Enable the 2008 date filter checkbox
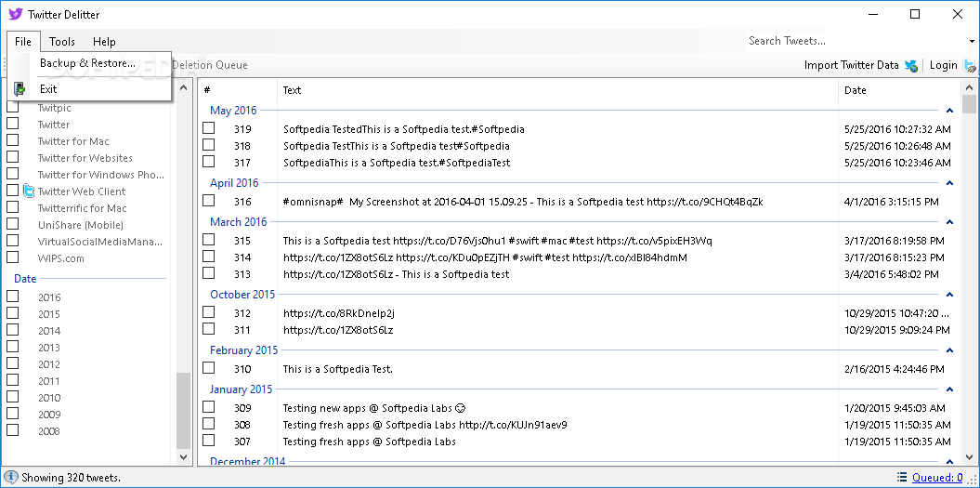This screenshot has height=488, width=980. pos(12,429)
